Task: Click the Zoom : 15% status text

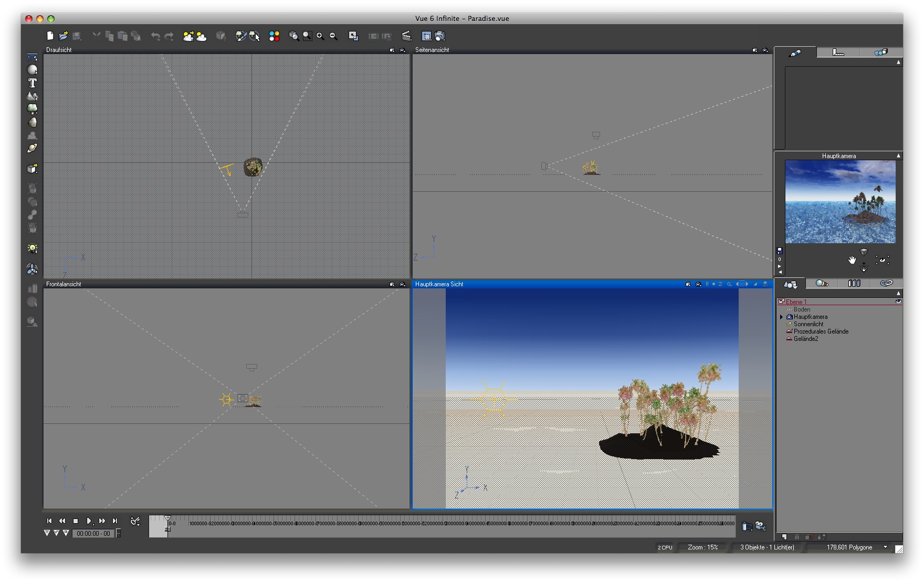Action: point(702,547)
